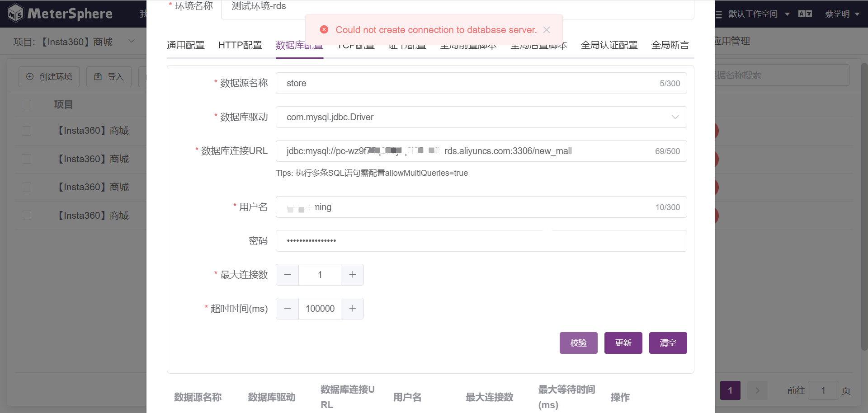Click the language switch icon
Viewport: 868px width, 413px height.
tap(805, 14)
